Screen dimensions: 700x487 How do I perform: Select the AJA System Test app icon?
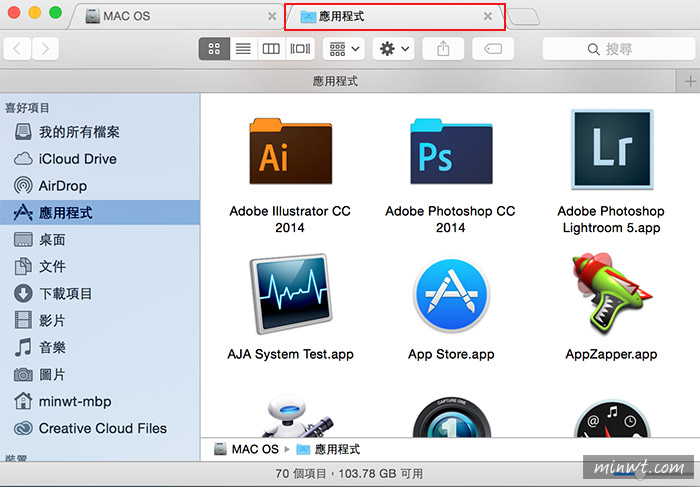tap(291, 293)
